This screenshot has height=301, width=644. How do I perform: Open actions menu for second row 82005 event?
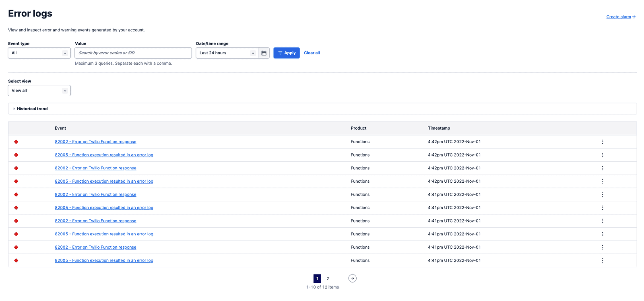[x=602, y=155]
